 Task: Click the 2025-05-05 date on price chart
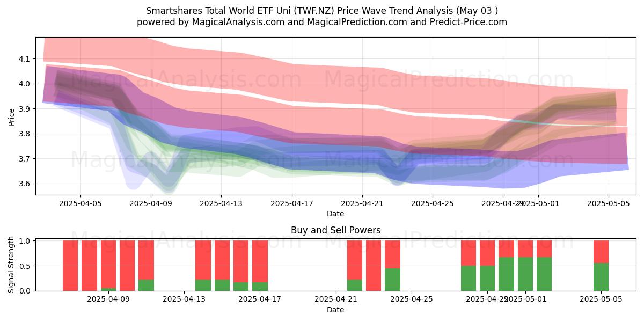(609, 203)
